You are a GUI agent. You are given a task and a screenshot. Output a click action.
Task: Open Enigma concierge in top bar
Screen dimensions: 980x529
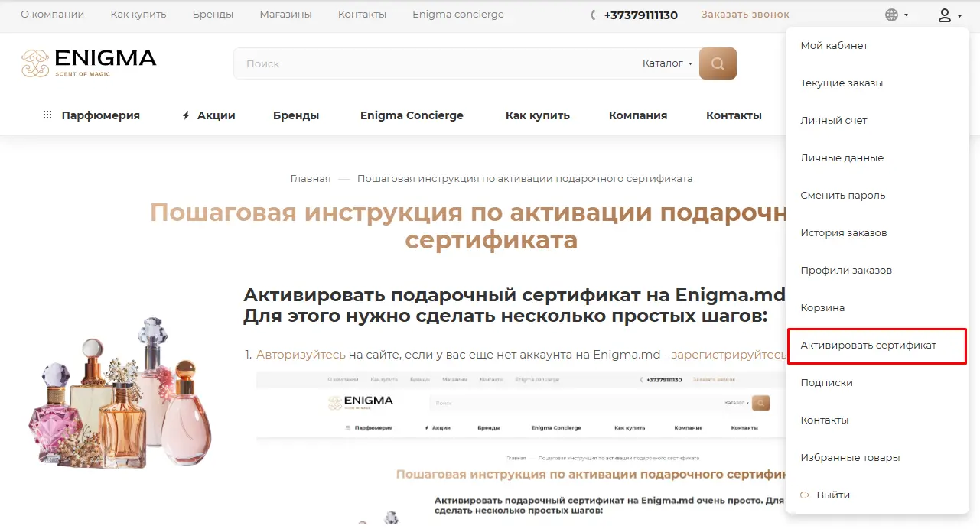457,15
